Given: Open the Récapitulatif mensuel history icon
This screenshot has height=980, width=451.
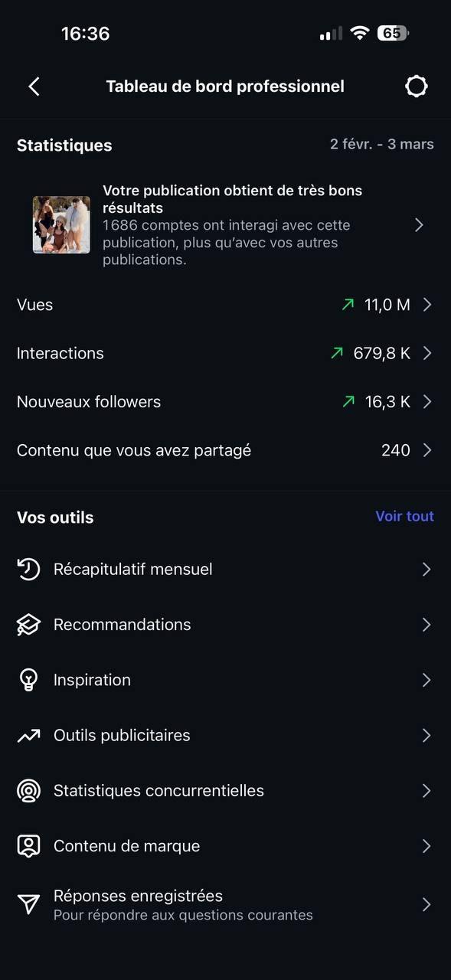Looking at the screenshot, I should pyautogui.click(x=27, y=569).
